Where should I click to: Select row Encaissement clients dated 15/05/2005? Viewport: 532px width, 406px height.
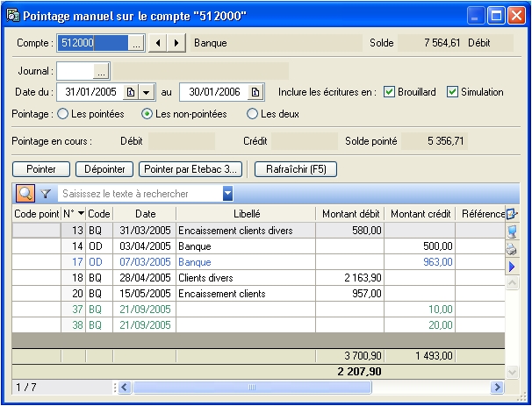point(258,294)
